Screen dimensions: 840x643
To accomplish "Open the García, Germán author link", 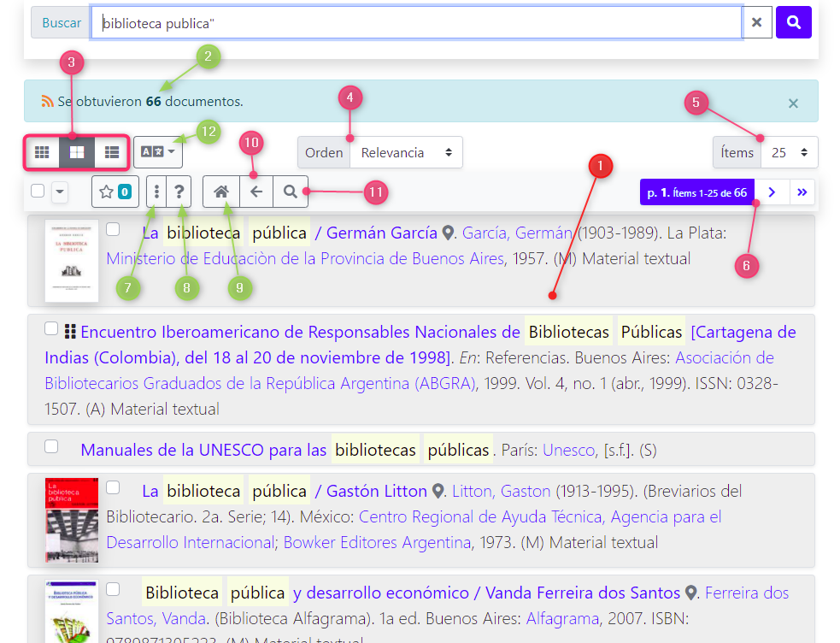I will [x=517, y=233].
